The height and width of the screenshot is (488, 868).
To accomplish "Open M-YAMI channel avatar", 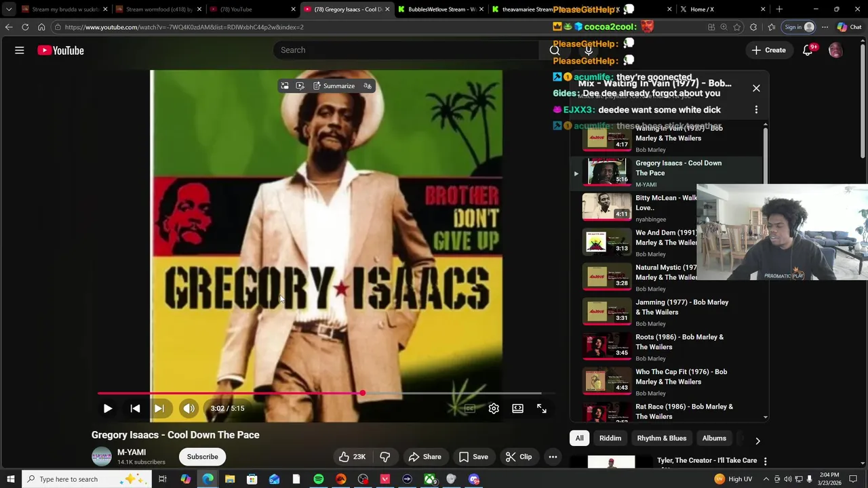I will coord(102,457).
